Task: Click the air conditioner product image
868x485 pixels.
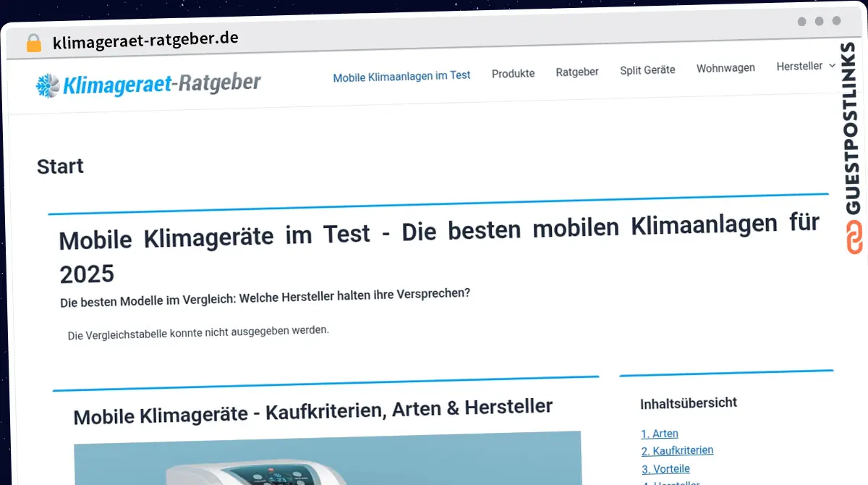Action: [x=327, y=460]
